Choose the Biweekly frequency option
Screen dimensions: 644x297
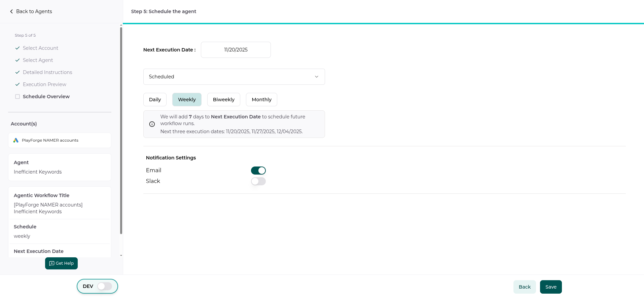(x=223, y=100)
